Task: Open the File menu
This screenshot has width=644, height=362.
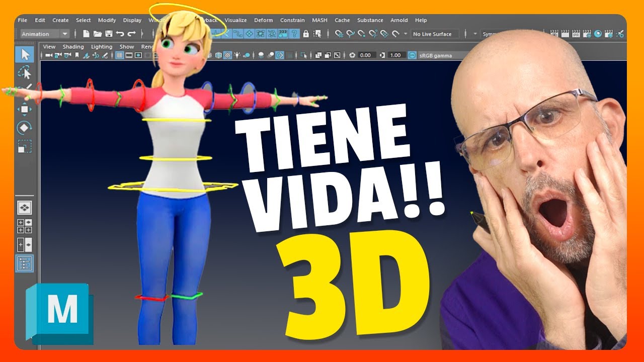Action: (x=23, y=20)
